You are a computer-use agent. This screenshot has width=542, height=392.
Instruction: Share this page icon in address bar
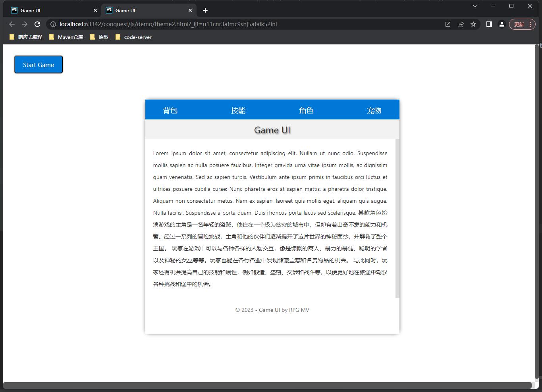click(x=461, y=24)
